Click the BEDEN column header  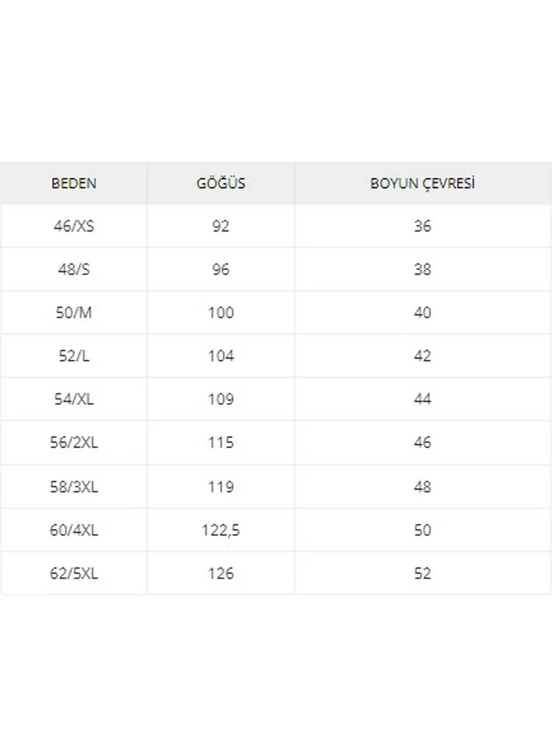pyautogui.click(x=74, y=183)
